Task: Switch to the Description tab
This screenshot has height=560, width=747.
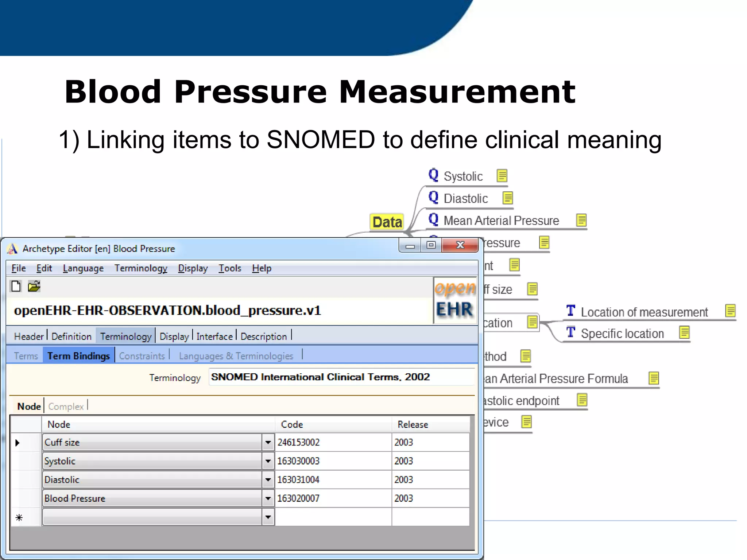Action: point(264,336)
